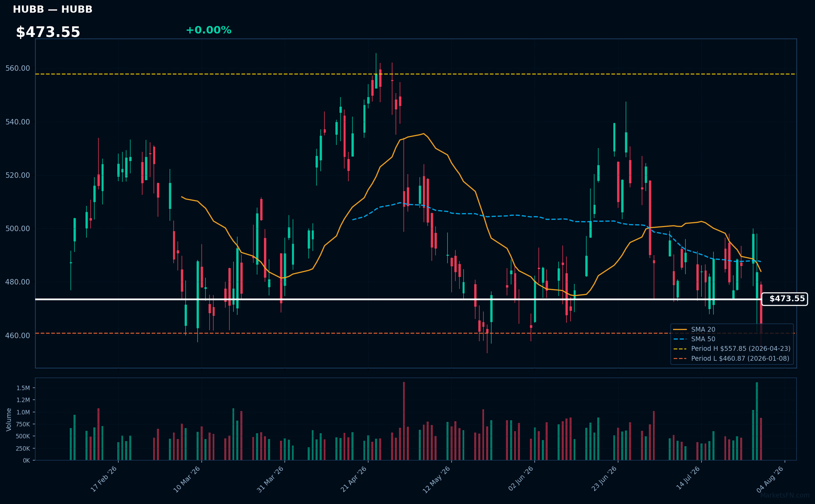The width and height of the screenshot is (815, 504).
Task: Click the HUBB — HUBB chart title
Action: [x=53, y=10]
